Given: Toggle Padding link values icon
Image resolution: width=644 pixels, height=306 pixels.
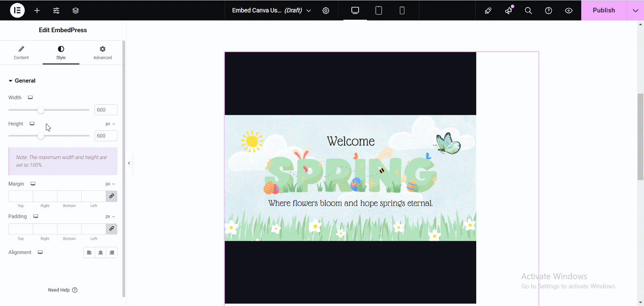Looking at the screenshot, I should coord(111,229).
